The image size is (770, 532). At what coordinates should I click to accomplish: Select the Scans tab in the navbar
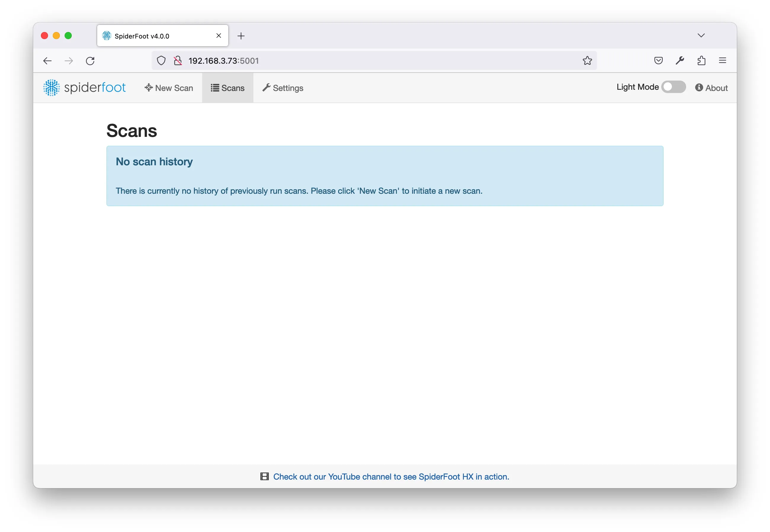228,88
